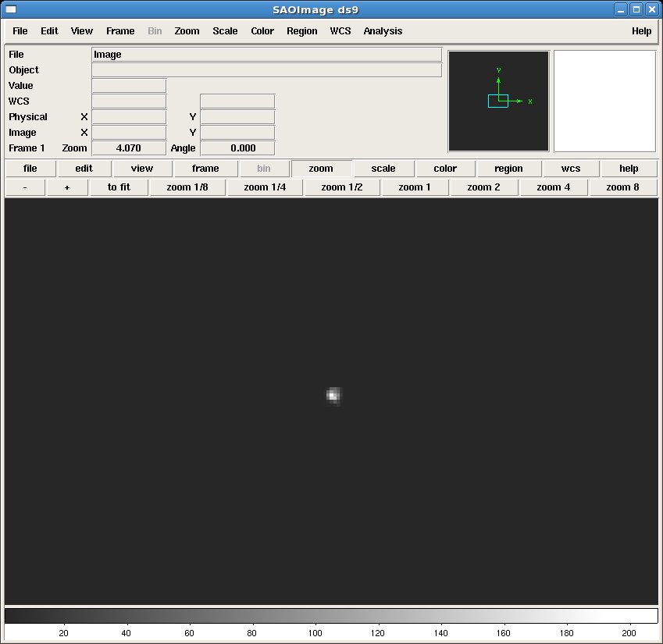Viewport: 663px width, 644px height.
Task: Open the Frame menu
Action: pos(120,31)
